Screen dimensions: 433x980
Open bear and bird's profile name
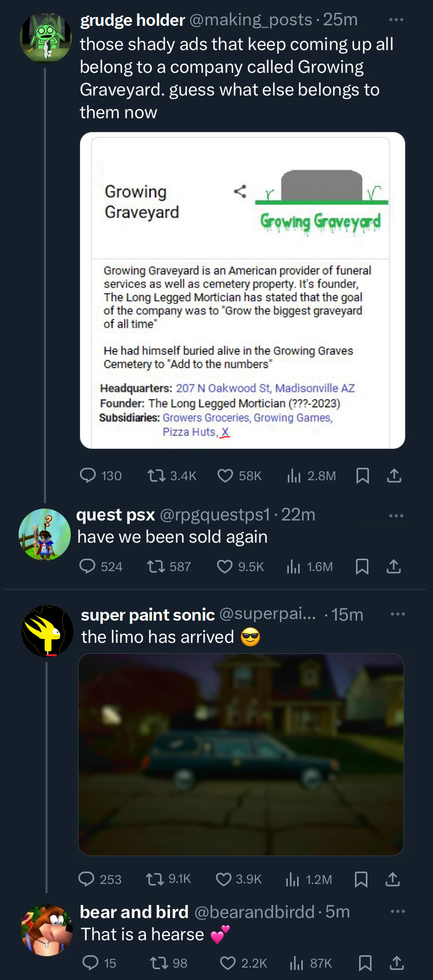click(134, 912)
